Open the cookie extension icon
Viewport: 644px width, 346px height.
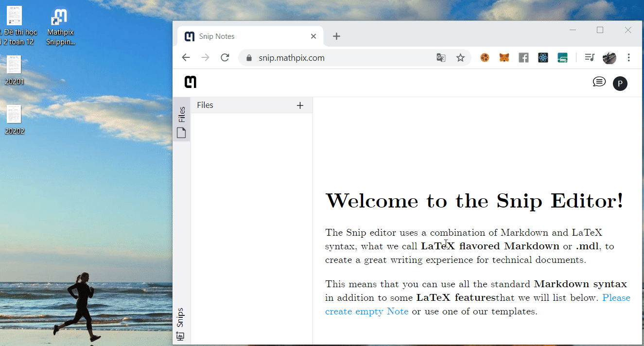[485, 58]
